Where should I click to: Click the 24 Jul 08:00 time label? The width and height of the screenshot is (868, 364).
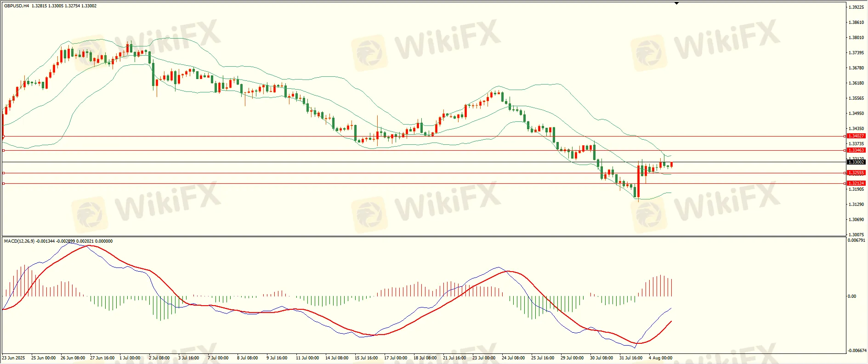pos(513,358)
